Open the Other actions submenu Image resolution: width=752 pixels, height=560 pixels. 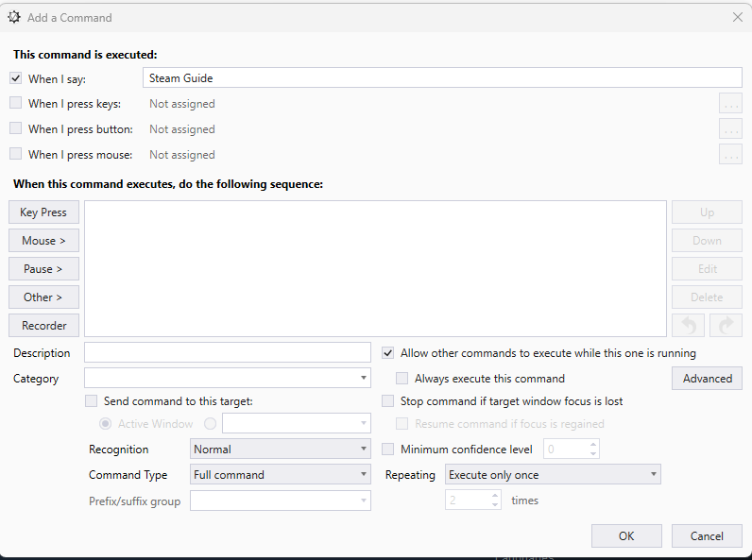tap(43, 297)
